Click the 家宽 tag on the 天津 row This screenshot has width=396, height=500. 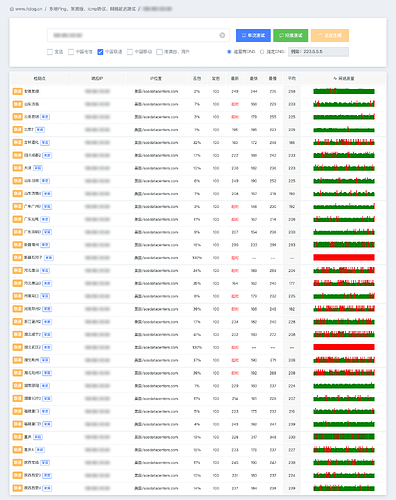pyautogui.click(x=38, y=168)
